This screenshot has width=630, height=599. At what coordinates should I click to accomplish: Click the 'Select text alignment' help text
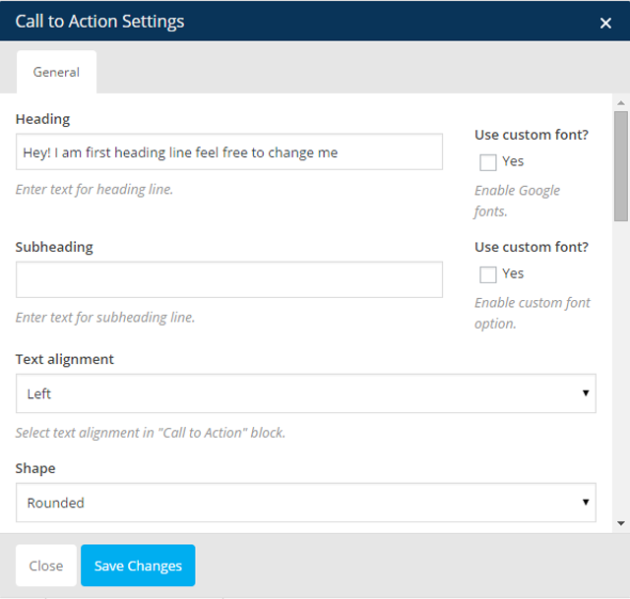[150, 433]
